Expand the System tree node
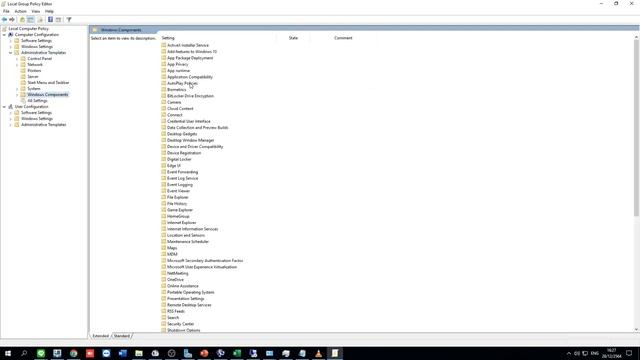The width and height of the screenshot is (640, 360). [17, 89]
